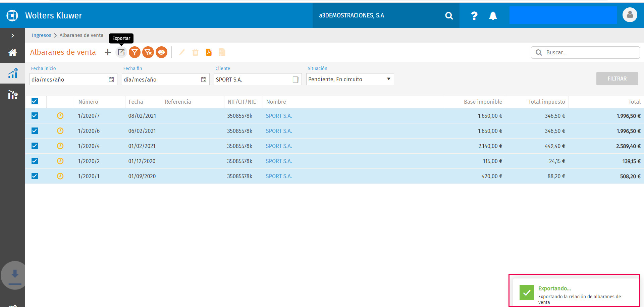Open the orange filter funnel icon
Screen dimensions: 644x307
pyautogui.click(x=135, y=52)
